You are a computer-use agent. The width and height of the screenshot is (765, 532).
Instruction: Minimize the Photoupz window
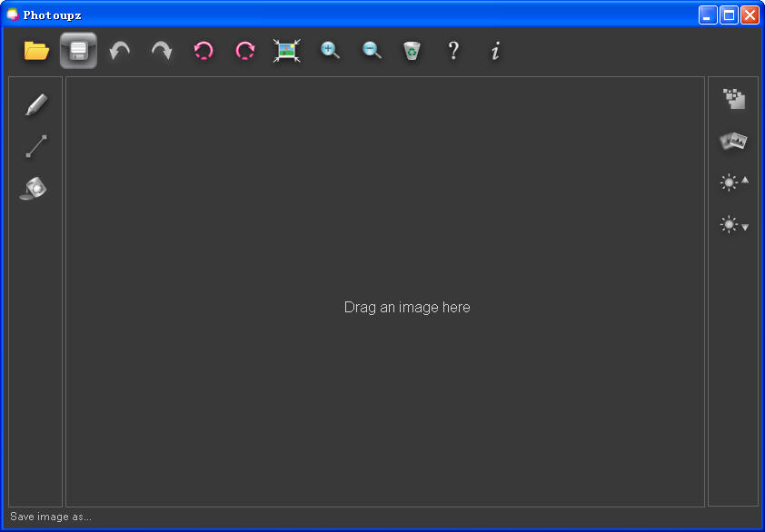pyautogui.click(x=708, y=15)
